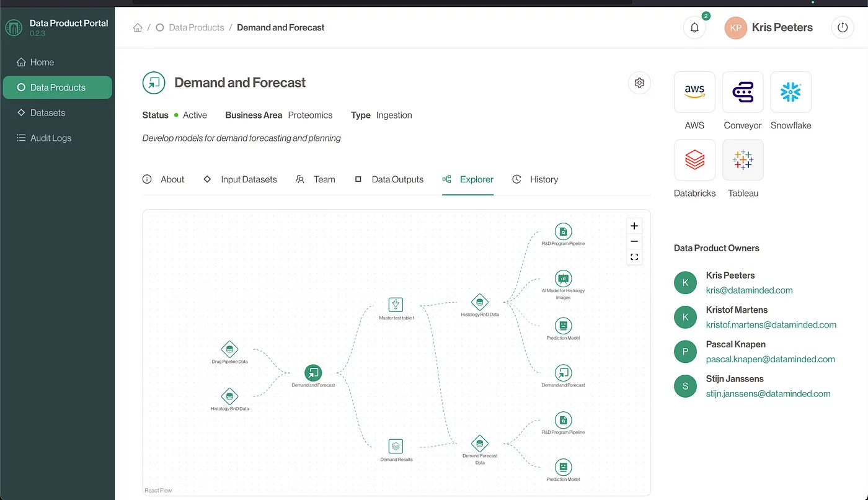Screen dimensions: 868x500
Task: Click the Demand and Forecast breadcrumb
Action: pos(281,27)
